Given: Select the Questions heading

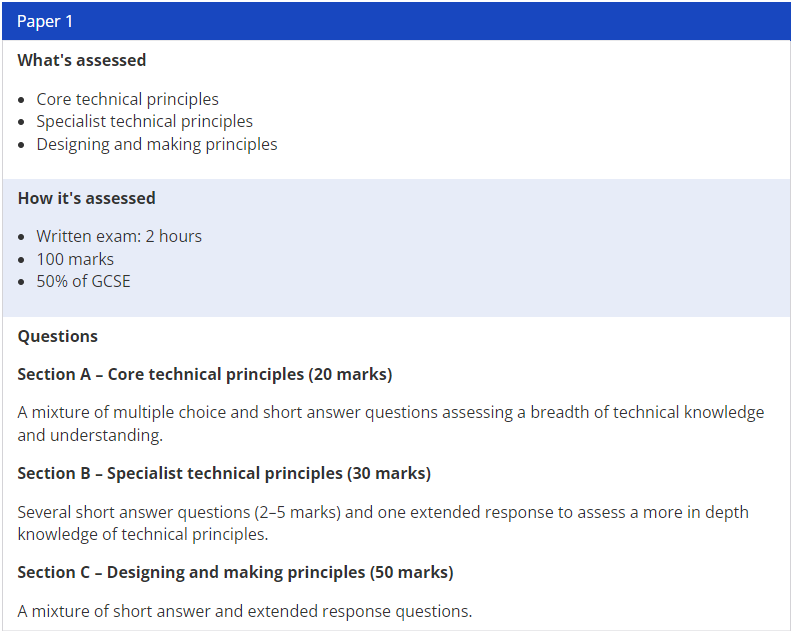Looking at the screenshot, I should pos(58,336).
